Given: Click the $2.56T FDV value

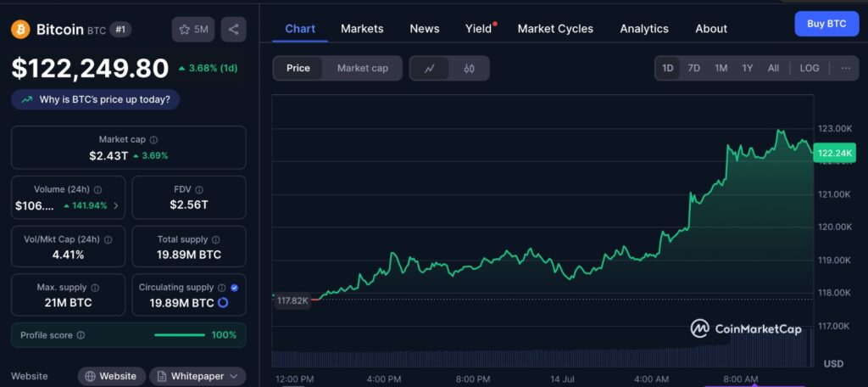Looking at the screenshot, I should coord(189,205).
